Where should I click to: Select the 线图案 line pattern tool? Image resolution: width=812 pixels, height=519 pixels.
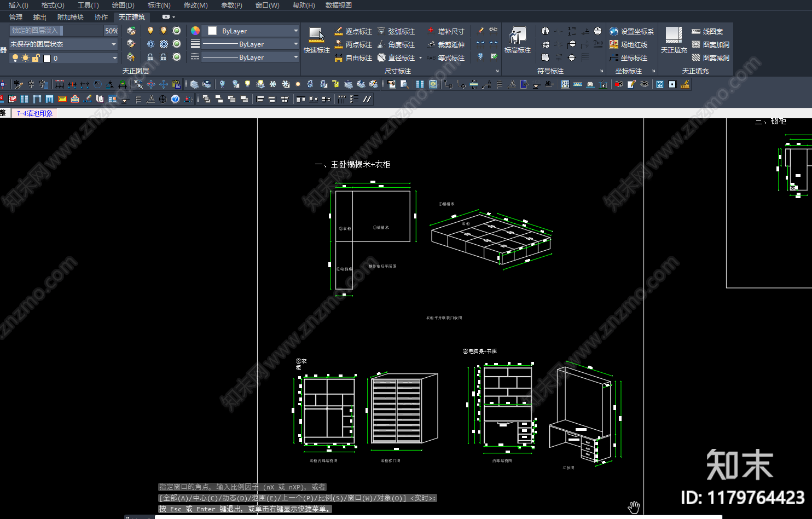point(707,31)
